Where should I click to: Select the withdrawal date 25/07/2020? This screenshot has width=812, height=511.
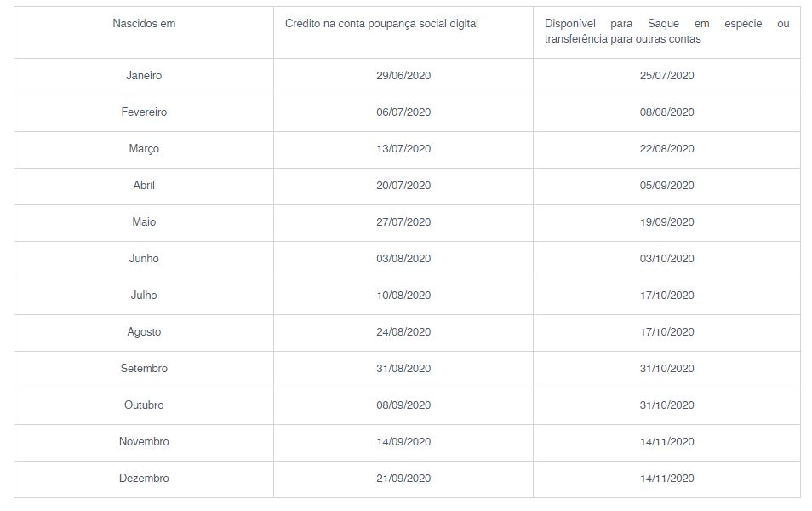[x=666, y=76]
